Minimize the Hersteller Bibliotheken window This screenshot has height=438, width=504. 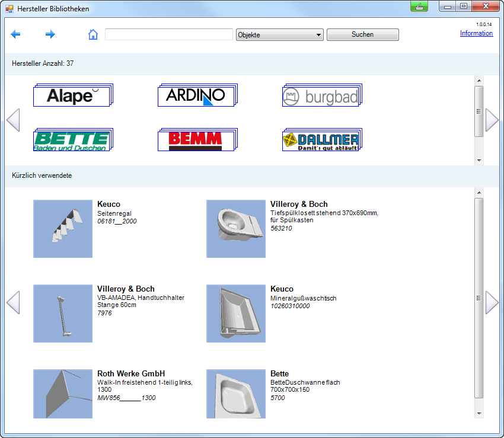click(448, 6)
